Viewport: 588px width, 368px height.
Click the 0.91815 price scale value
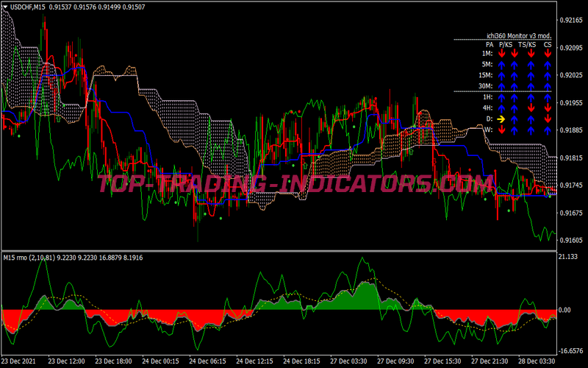point(571,158)
